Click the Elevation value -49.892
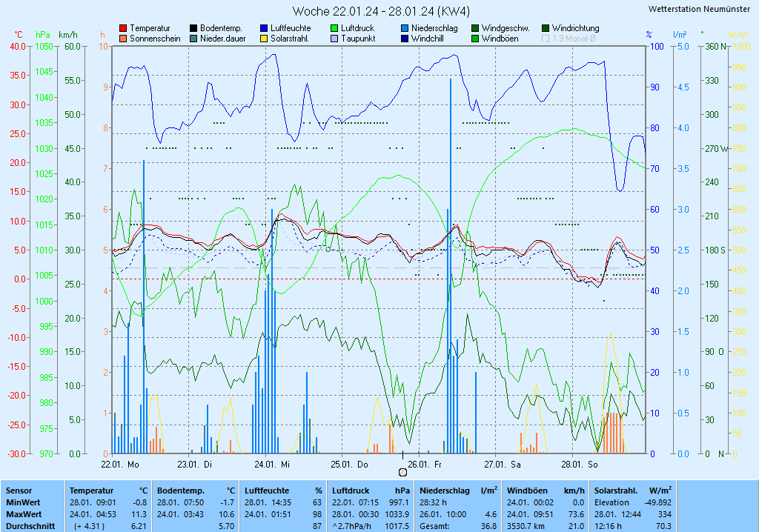Viewport: 759px width, 532px height. 658,502
